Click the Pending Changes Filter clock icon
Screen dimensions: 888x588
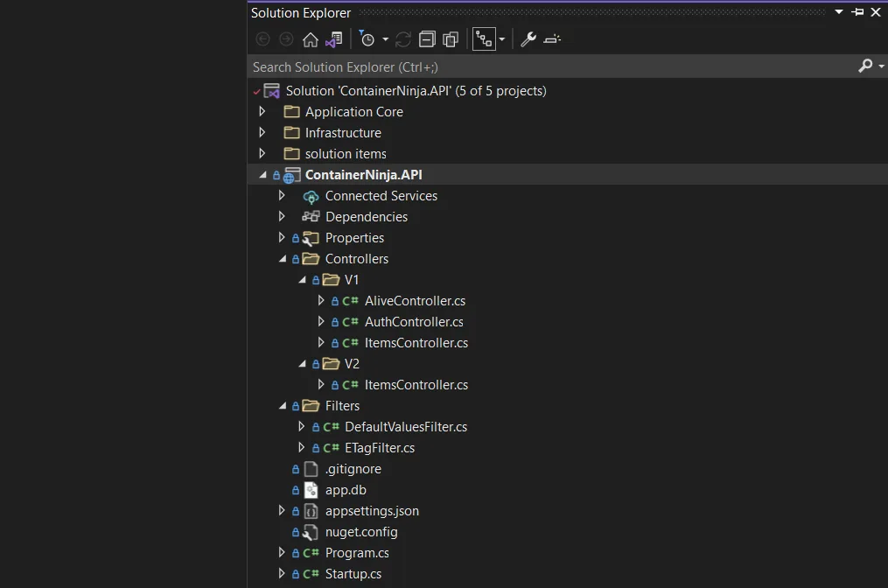coord(367,39)
